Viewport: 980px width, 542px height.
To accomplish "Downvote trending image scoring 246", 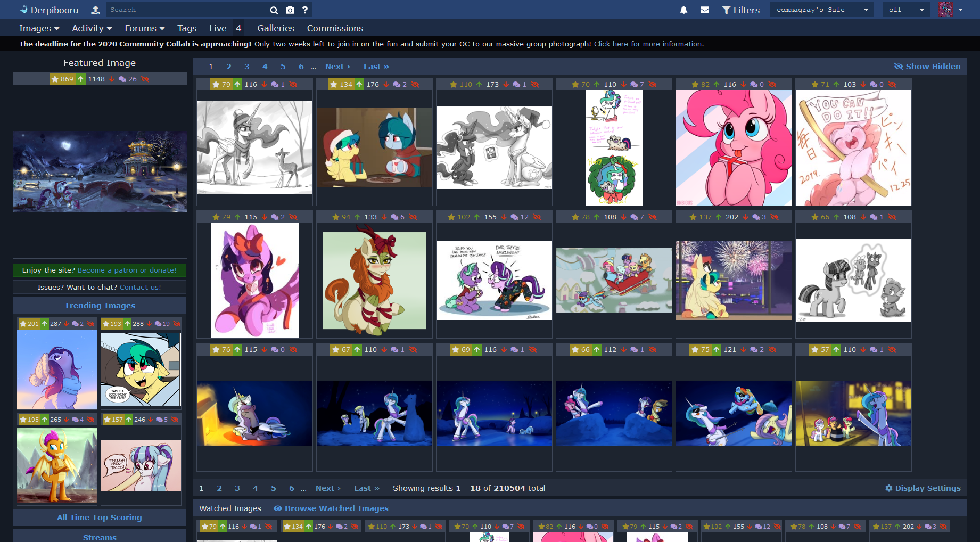I will tap(150, 419).
